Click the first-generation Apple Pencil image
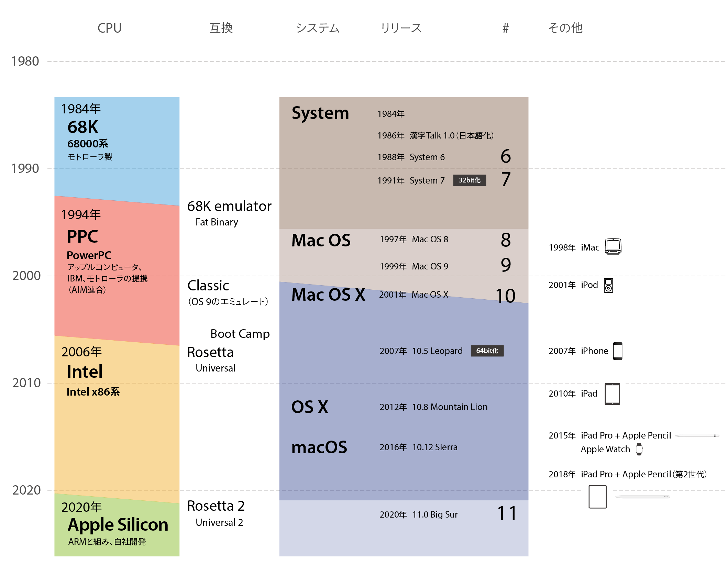Image resolution: width=728 pixels, height=565 pixels. tap(697, 436)
